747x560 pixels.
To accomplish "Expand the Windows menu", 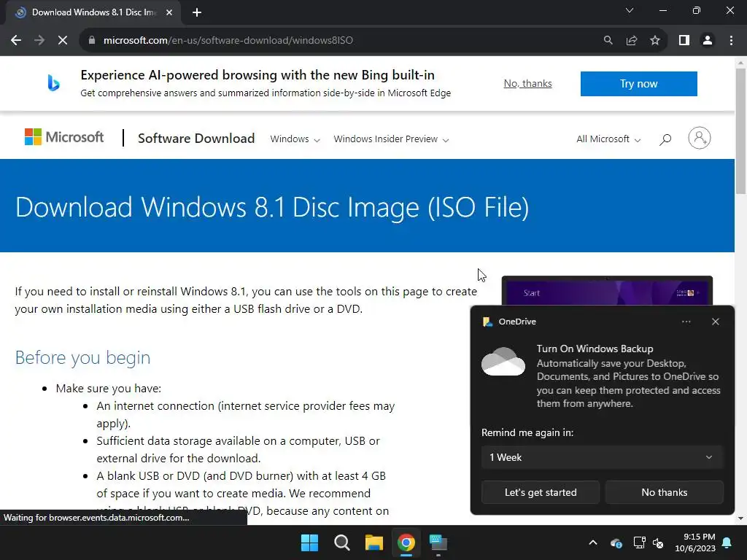I will point(295,139).
